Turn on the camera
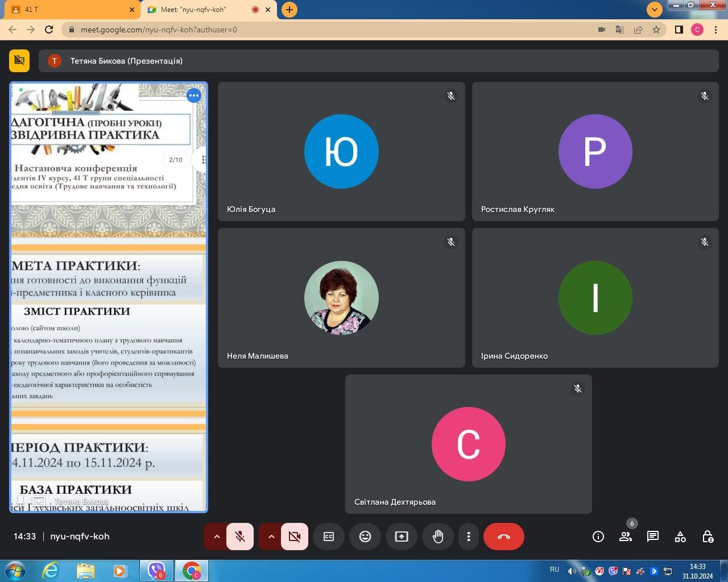 295,537
